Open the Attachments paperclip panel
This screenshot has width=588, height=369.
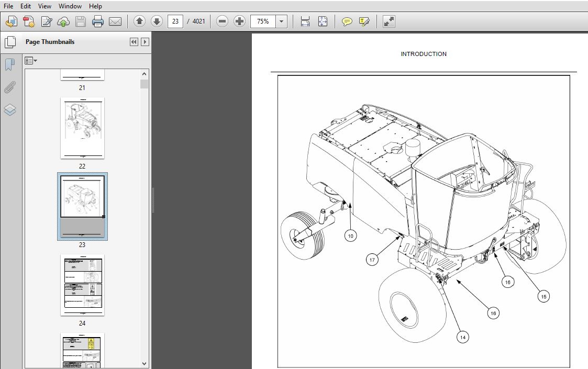click(10, 87)
